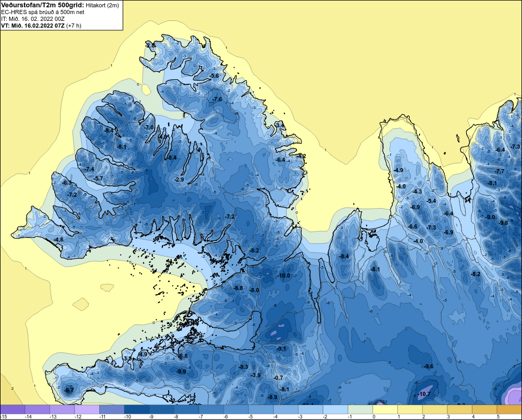Screen dimensions: 522x420
Task: Click the legend swatch between -1 and 0
Action: click(x=360, y=410)
